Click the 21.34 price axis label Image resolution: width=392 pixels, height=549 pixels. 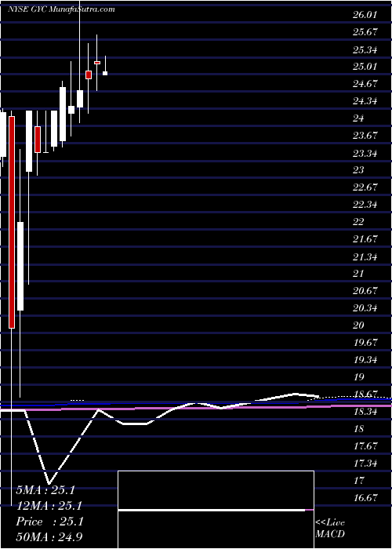tap(365, 257)
